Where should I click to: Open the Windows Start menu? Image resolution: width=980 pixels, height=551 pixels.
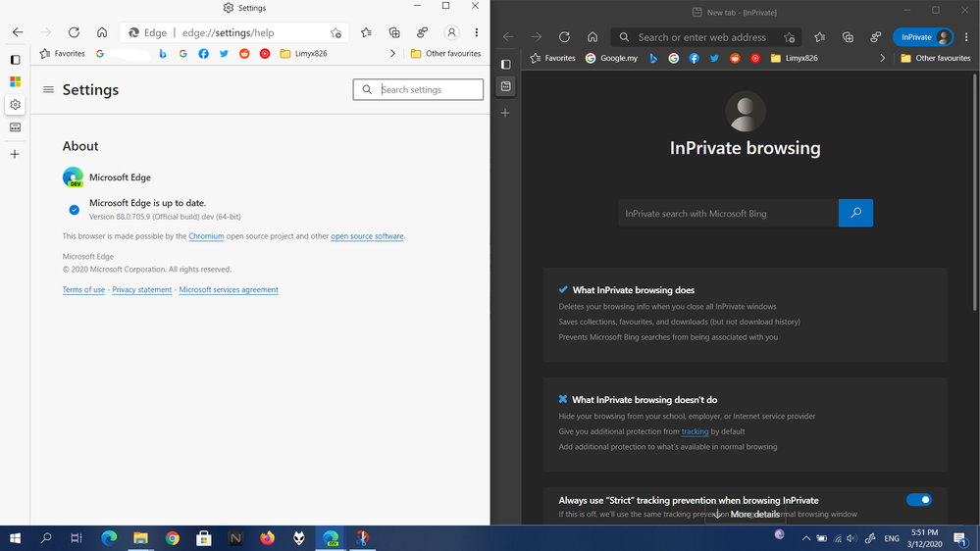click(15, 538)
